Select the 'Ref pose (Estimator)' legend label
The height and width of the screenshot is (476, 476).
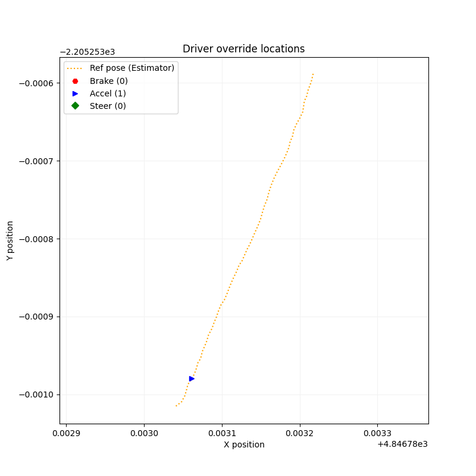pyautogui.click(x=131, y=68)
